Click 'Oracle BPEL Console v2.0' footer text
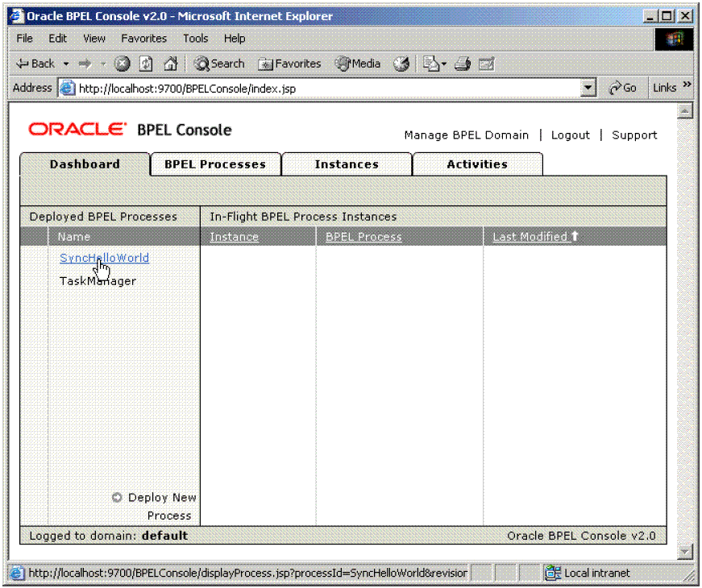Image resolution: width=702 pixels, height=588 pixels. [x=581, y=536]
